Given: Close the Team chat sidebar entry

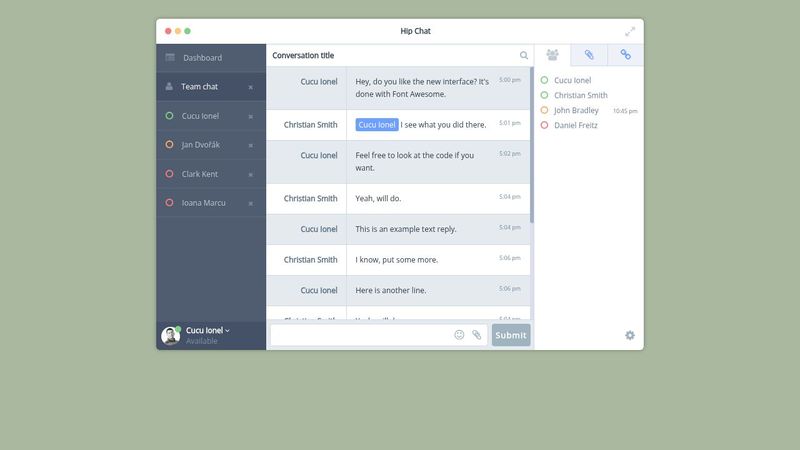Looking at the screenshot, I should 251,87.
